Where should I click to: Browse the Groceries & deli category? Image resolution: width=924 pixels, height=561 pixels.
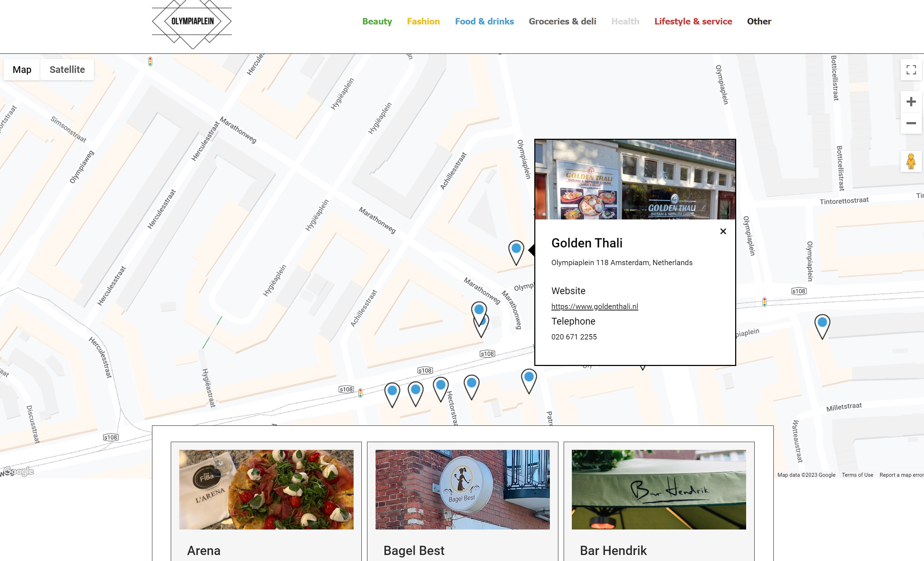563,21
